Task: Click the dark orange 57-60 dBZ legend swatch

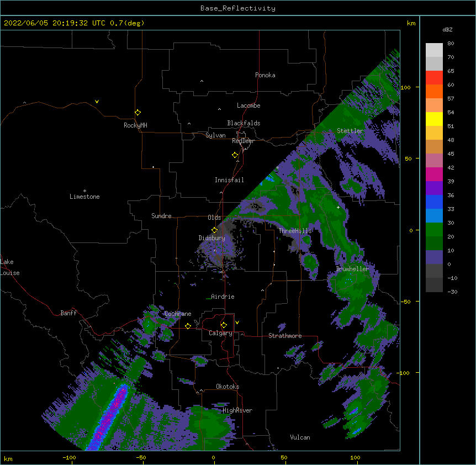Action: coord(434,91)
